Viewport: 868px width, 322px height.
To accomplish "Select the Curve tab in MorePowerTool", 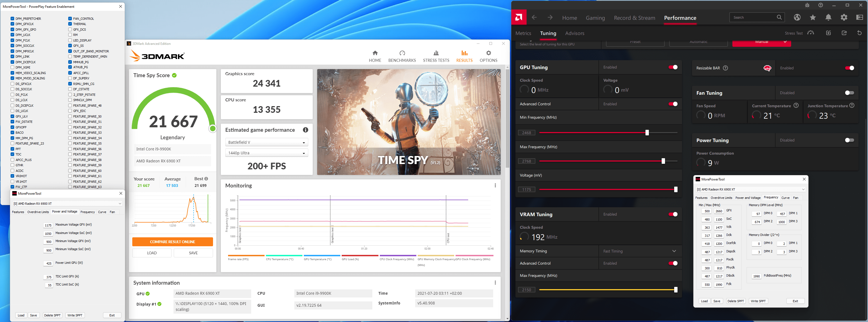I will pyautogui.click(x=102, y=212).
